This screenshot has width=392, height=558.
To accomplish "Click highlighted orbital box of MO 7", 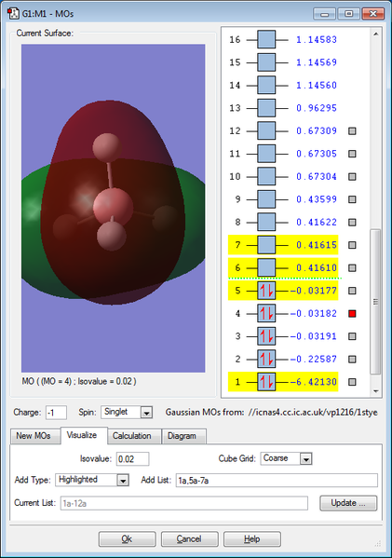I will tap(266, 245).
